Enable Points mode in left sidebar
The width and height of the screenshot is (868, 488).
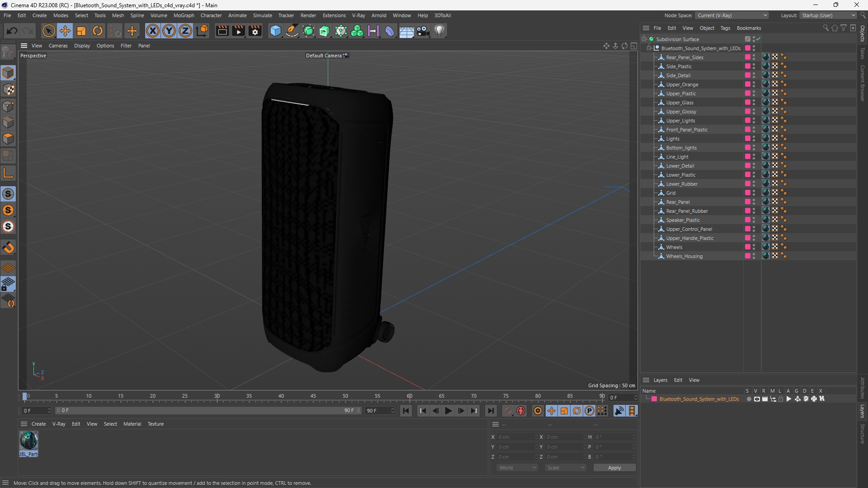(8, 106)
